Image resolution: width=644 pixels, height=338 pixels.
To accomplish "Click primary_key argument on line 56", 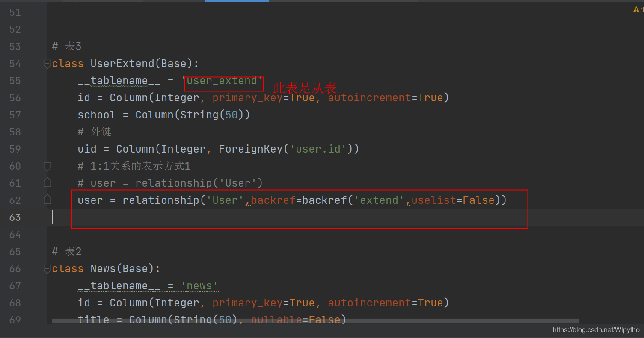I will pos(247,98).
